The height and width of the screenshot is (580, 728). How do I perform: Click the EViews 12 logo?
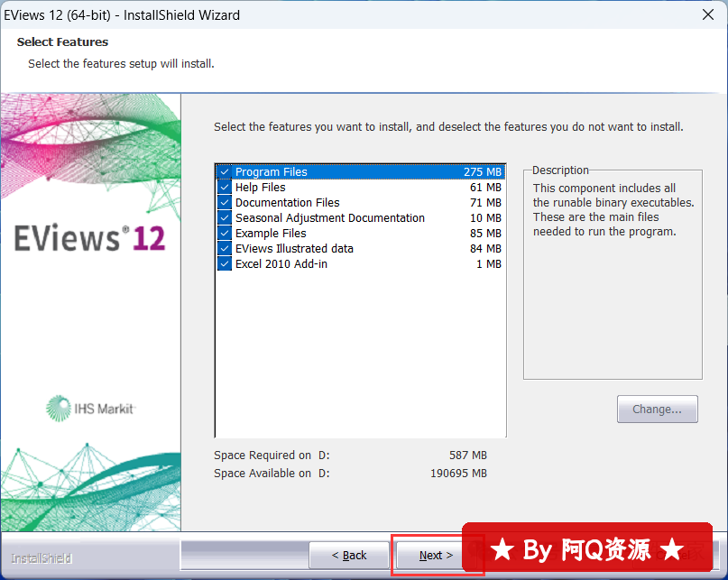[x=89, y=238]
